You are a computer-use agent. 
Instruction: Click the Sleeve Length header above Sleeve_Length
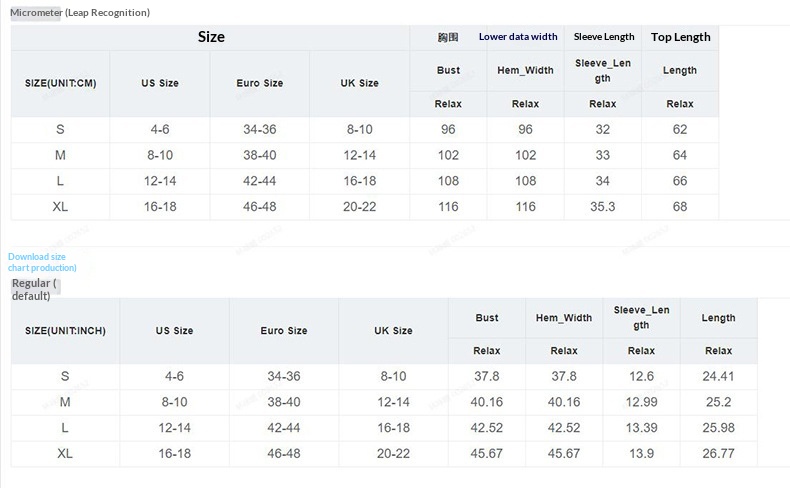click(x=603, y=37)
